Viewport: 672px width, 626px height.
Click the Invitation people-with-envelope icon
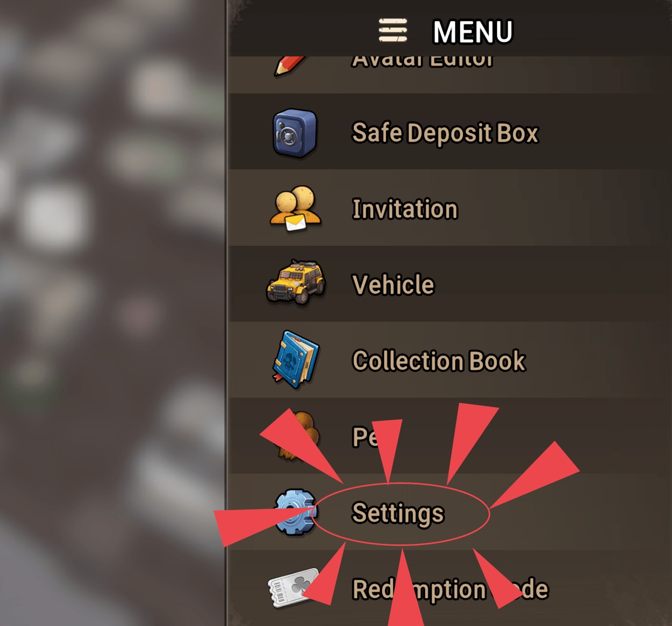click(295, 208)
